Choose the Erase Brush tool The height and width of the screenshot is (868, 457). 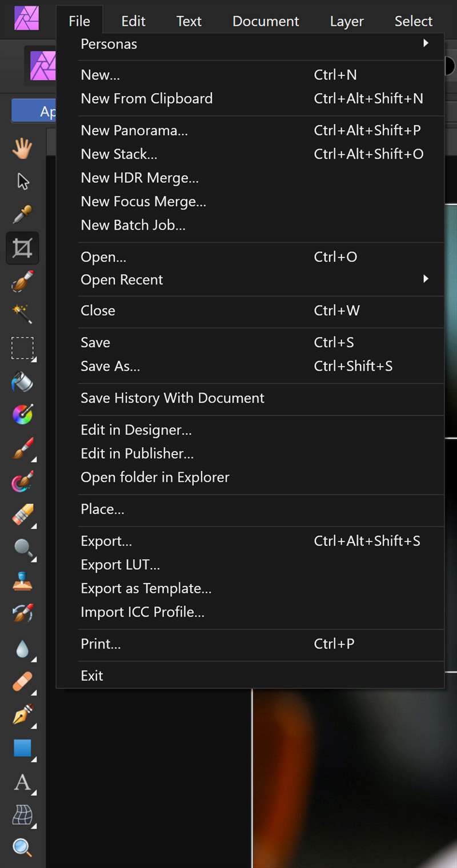click(22, 515)
